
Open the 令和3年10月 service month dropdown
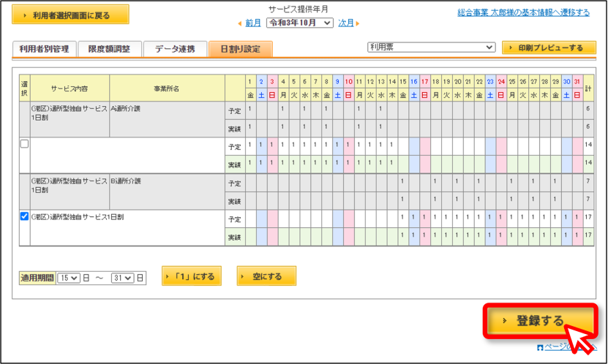[x=300, y=23]
